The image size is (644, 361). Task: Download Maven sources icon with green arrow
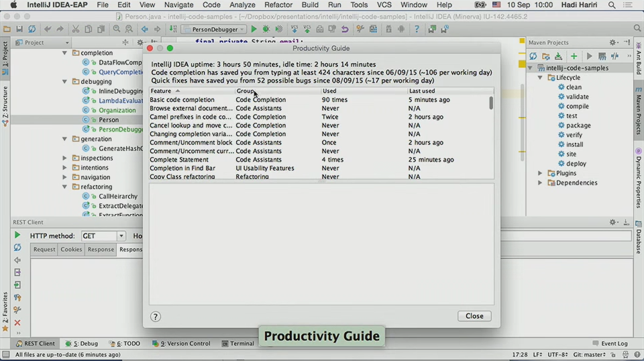558,56
